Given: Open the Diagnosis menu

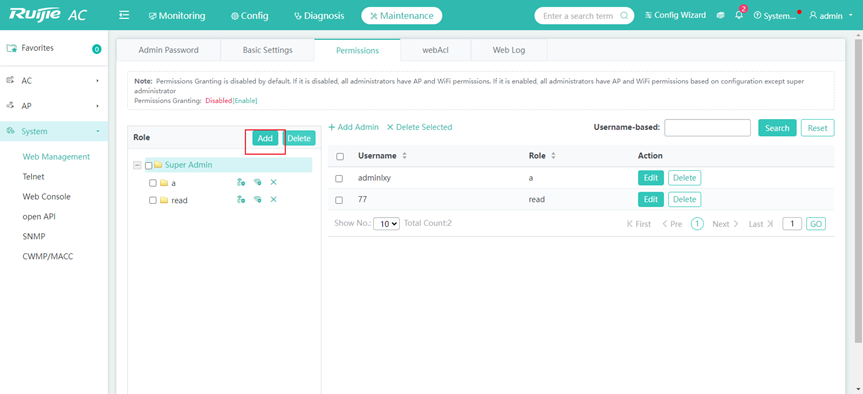Looking at the screenshot, I should [319, 16].
